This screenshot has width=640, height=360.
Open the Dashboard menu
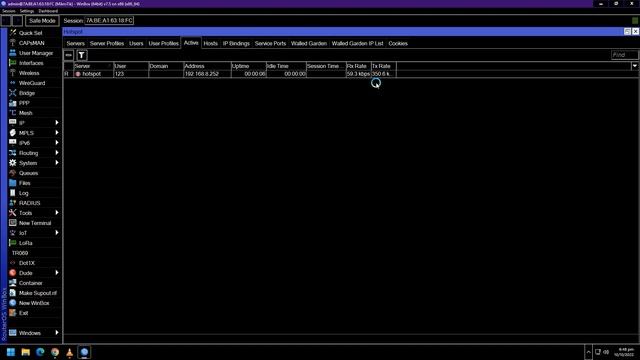pyautogui.click(x=48, y=11)
